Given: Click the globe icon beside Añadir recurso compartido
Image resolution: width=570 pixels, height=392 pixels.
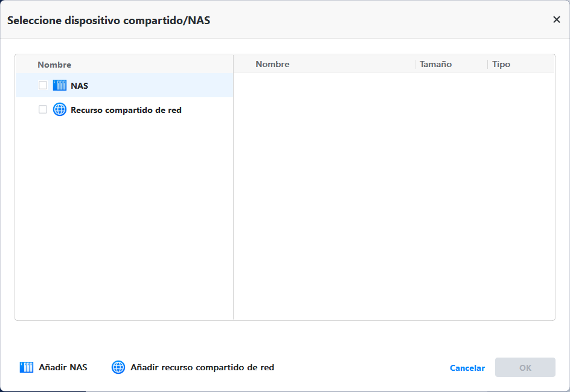Looking at the screenshot, I should pyautogui.click(x=118, y=367).
